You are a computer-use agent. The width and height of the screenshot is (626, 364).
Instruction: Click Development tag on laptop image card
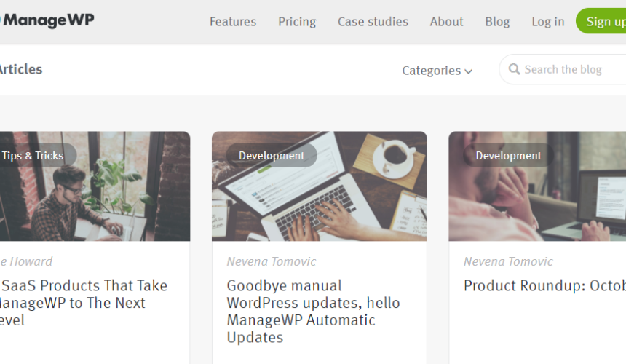(x=272, y=155)
